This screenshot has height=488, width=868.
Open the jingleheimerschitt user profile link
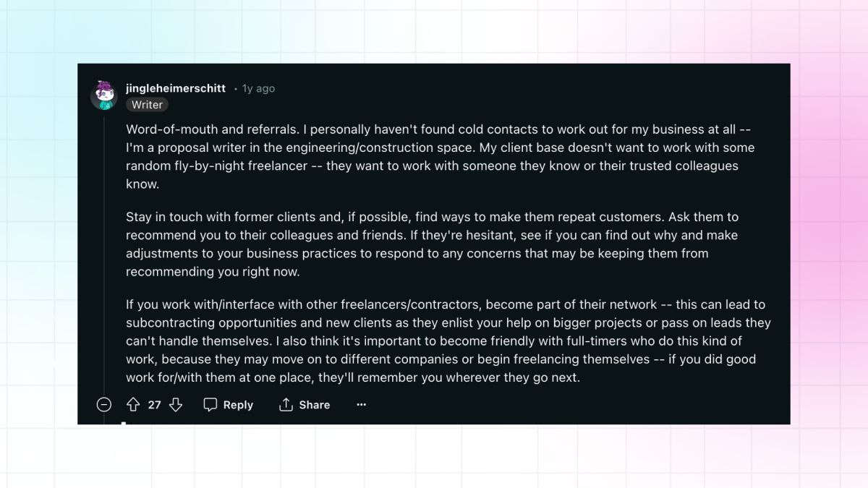tap(176, 88)
